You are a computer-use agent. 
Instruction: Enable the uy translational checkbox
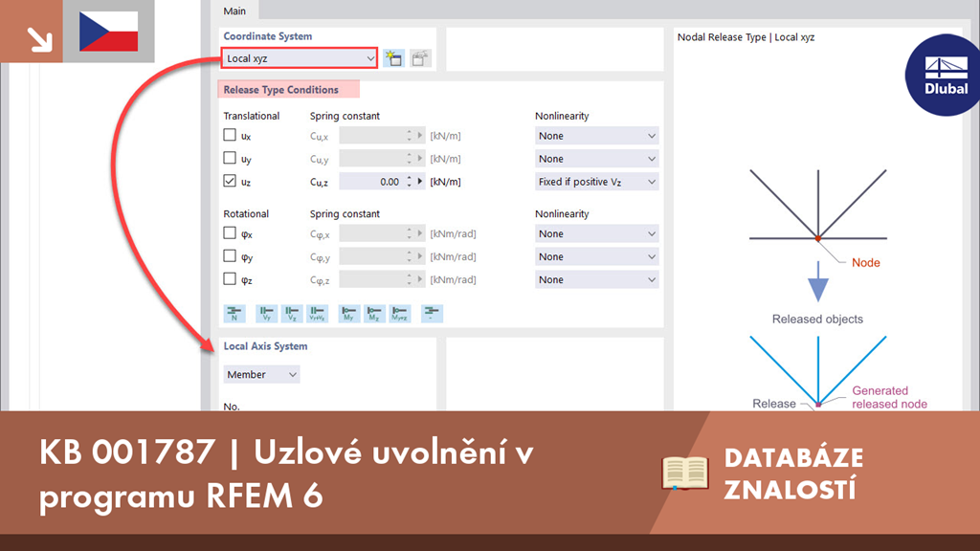click(x=230, y=158)
